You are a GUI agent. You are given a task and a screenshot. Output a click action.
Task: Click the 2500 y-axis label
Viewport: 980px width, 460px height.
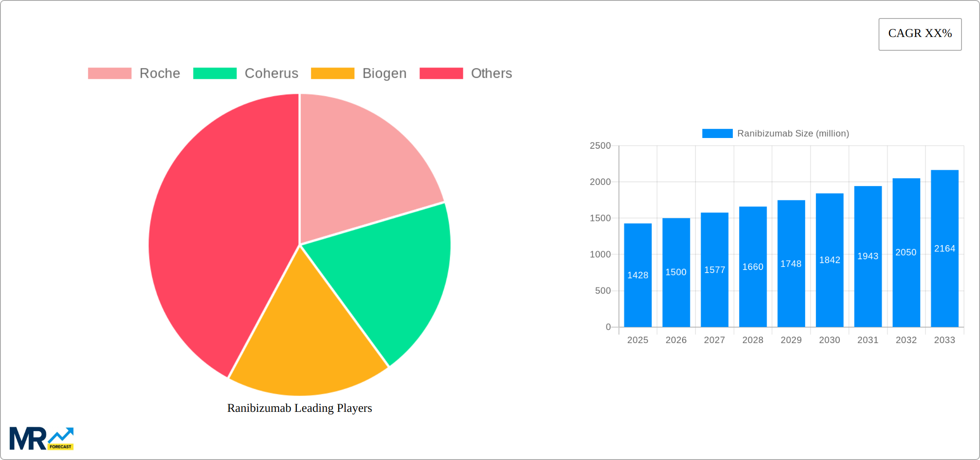coord(600,146)
